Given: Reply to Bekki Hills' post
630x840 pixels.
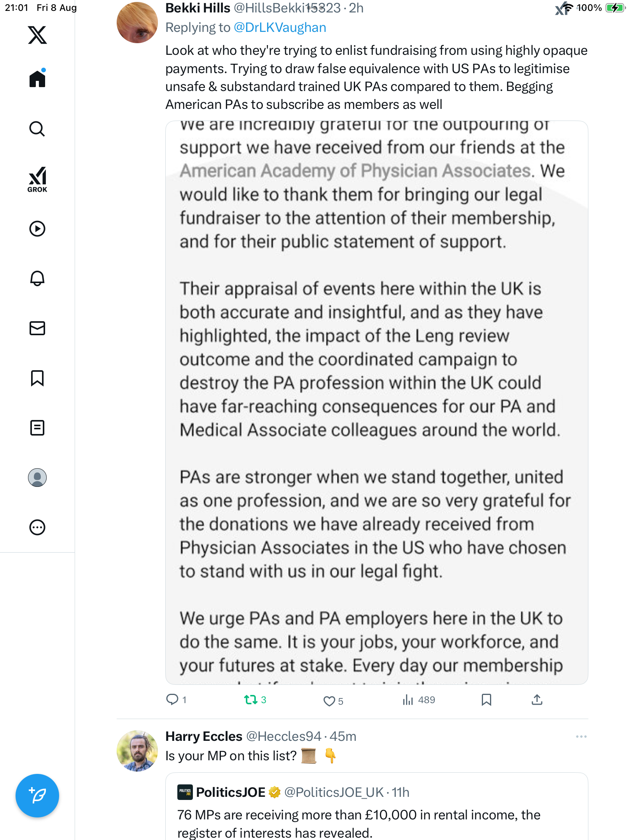Looking at the screenshot, I should pos(172,700).
